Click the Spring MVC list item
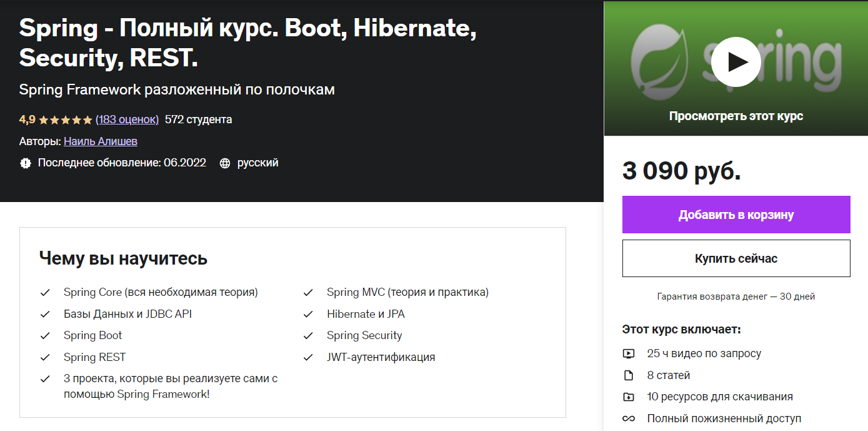The image size is (868, 431). point(407,292)
